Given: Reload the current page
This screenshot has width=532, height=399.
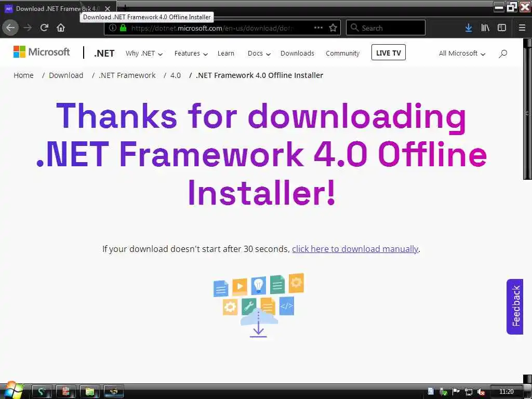Looking at the screenshot, I should [45, 28].
